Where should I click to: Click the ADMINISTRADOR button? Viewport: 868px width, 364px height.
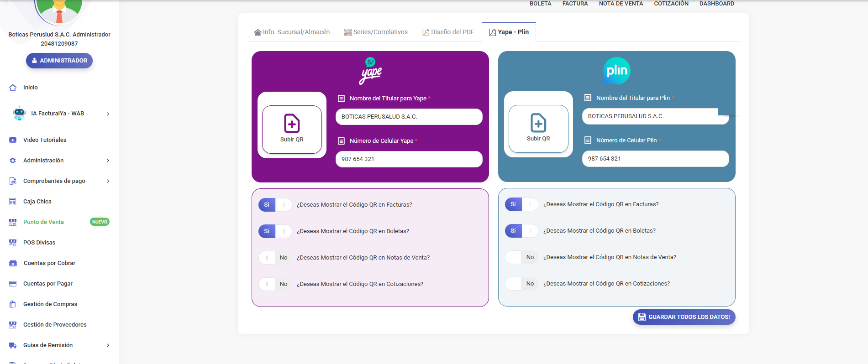coord(59,61)
